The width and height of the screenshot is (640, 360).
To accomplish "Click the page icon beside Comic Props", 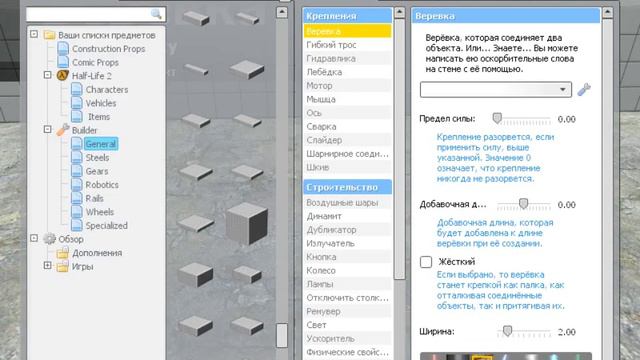I will click(63, 62).
